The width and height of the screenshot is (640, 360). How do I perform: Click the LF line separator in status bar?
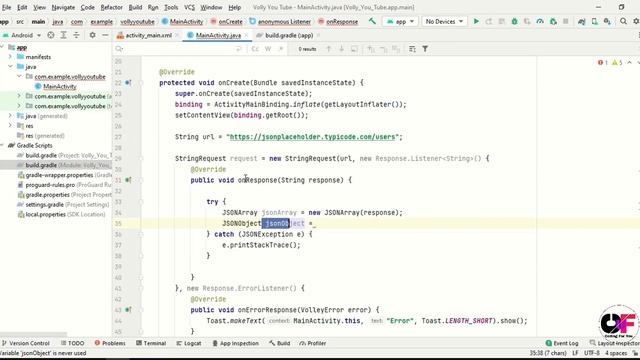(575, 353)
